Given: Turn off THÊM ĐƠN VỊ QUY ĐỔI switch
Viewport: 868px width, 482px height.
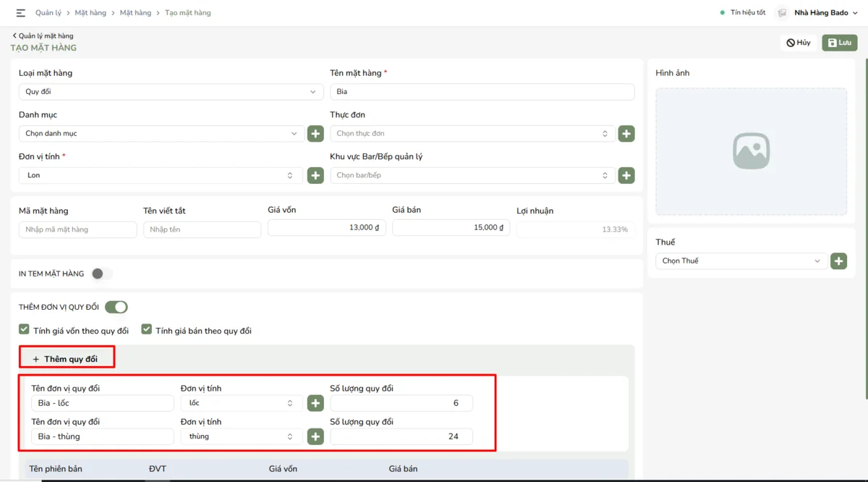Looking at the screenshot, I should [x=116, y=307].
